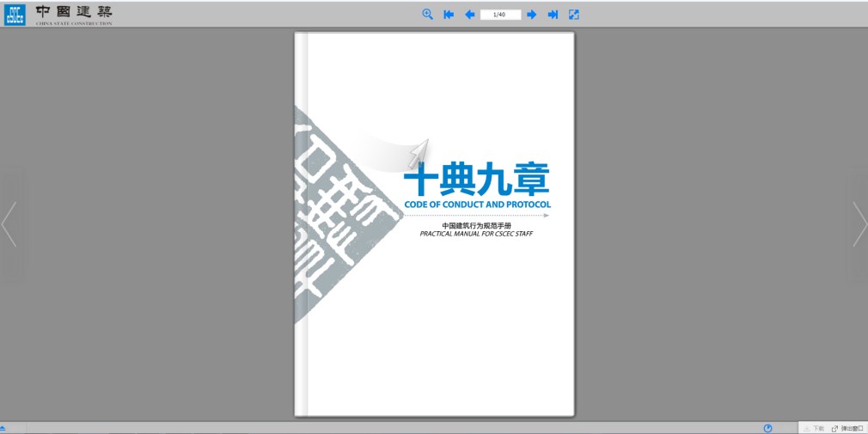Click the zoom-in magnifier icon
This screenshot has width=868, height=434.
pyautogui.click(x=427, y=15)
